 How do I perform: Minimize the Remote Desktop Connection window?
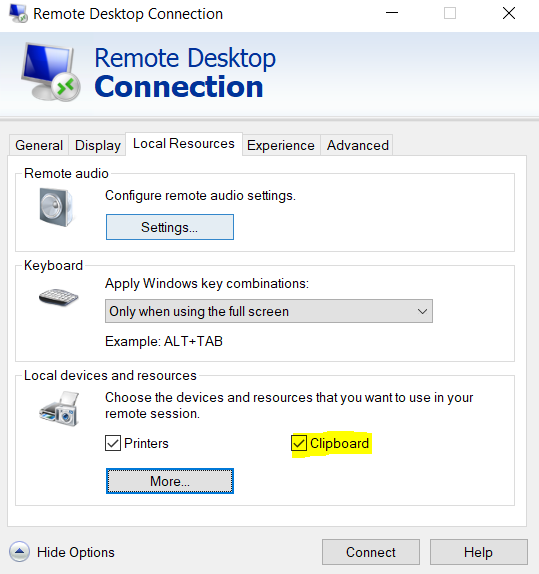(x=392, y=13)
